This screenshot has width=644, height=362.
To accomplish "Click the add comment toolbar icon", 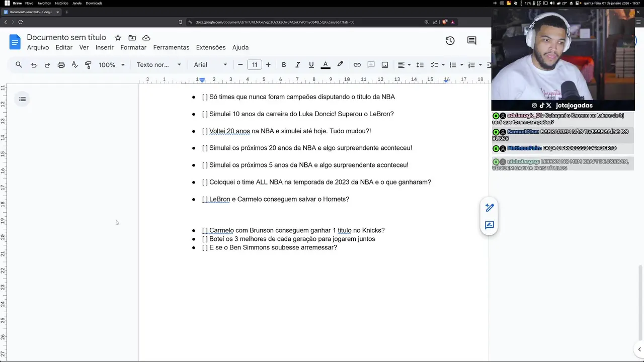I will (x=371, y=65).
